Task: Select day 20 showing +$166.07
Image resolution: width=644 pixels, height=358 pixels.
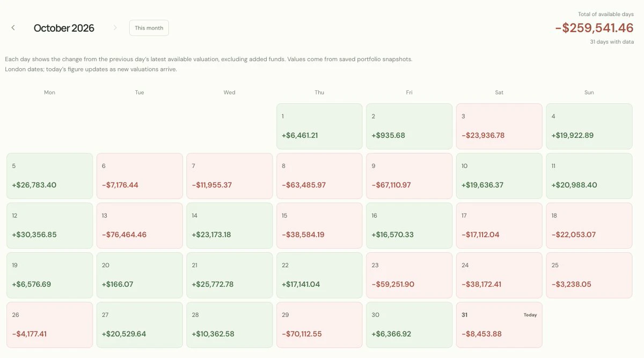Action: (140, 275)
